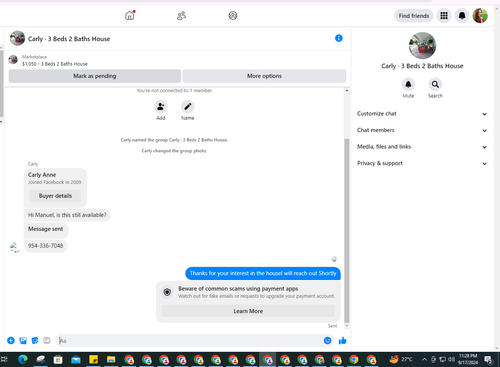The height and width of the screenshot is (367, 500).
Task: Expand the Customize chat section
Action: [422, 114]
